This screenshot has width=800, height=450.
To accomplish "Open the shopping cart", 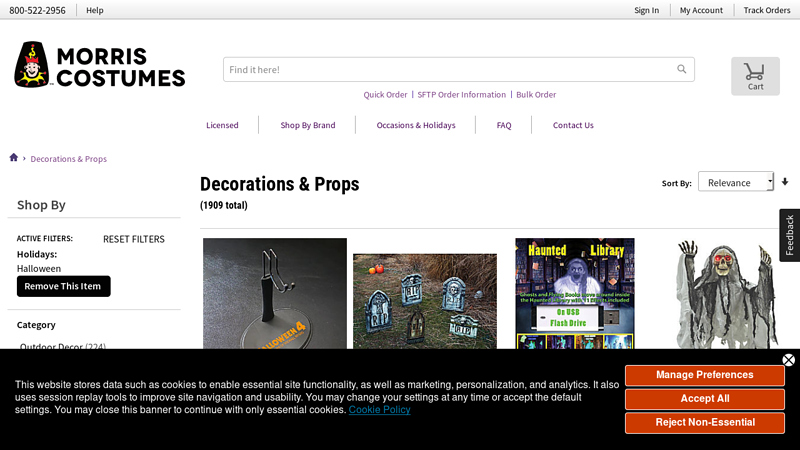I will pyautogui.click(x=755, y=76).
